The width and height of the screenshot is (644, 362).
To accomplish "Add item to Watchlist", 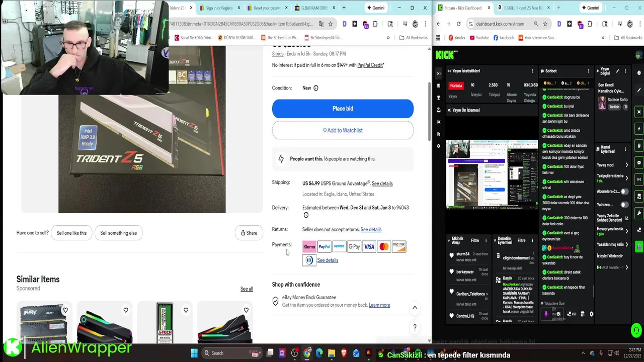I will click(x=343, y=130).
